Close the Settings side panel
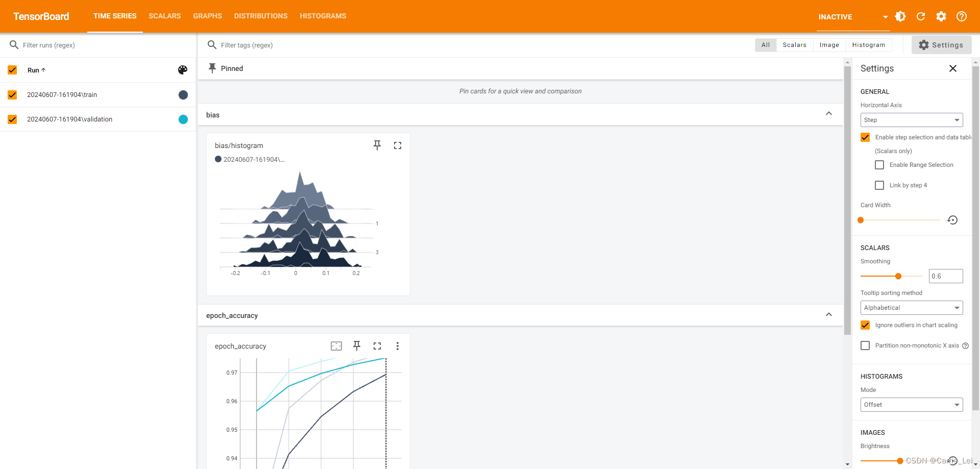 click(x=953, y=68)
